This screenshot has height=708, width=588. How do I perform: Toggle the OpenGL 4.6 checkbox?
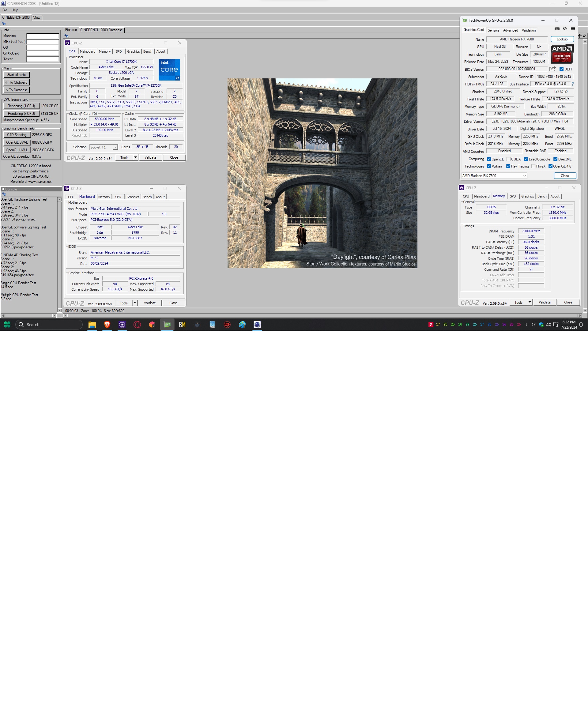[550, 166]
